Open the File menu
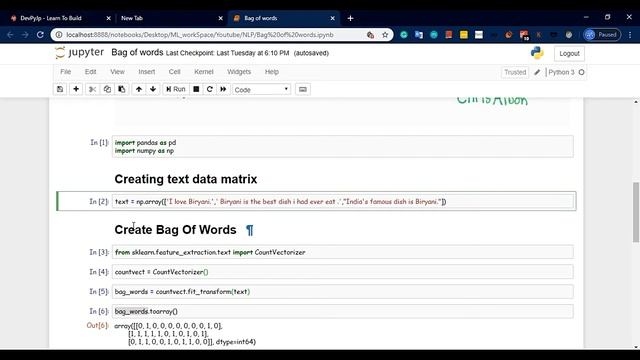 66,72
